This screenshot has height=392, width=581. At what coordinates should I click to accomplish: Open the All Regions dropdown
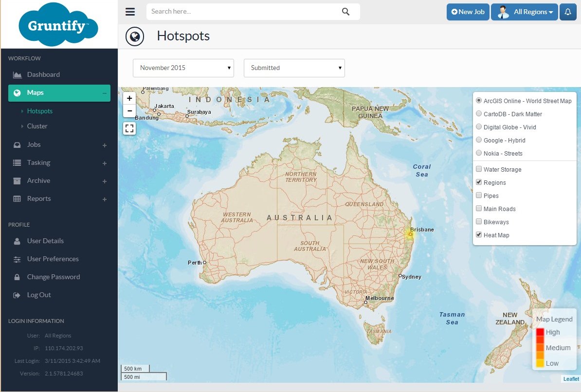tap(525, 12)
